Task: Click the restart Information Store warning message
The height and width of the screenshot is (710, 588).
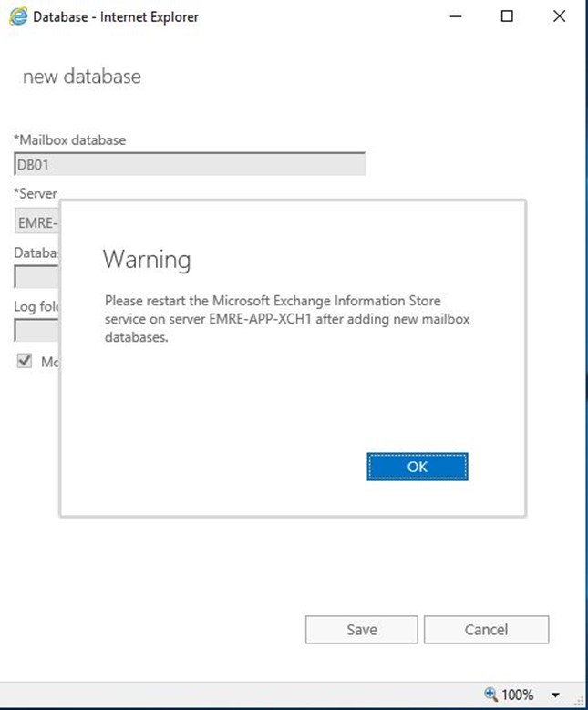Action: (287, 319)
